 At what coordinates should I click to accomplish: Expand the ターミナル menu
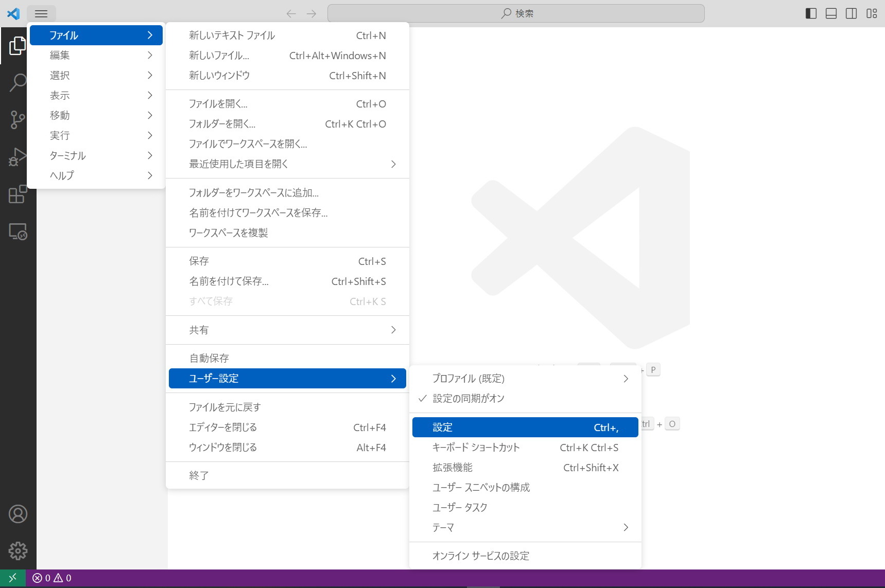(96, 155)
